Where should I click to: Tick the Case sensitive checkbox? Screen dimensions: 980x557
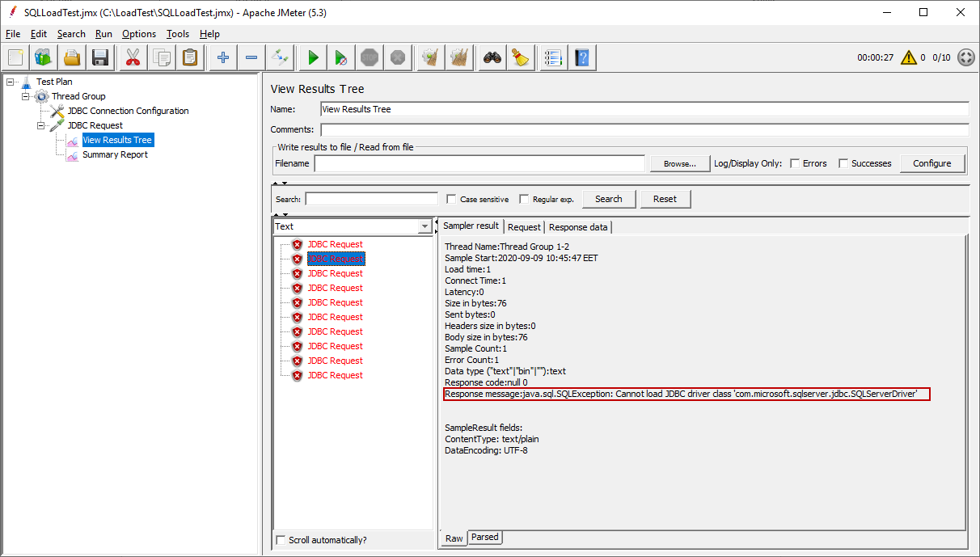click(452, 199)
